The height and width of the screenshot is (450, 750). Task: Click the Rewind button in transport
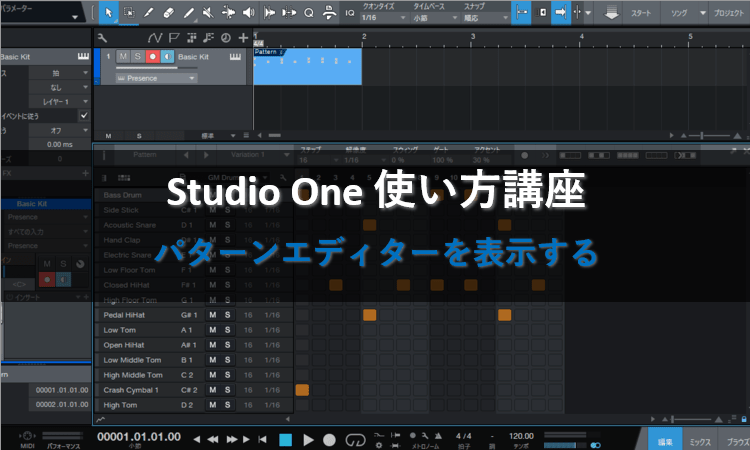click(x=213, y=439)
